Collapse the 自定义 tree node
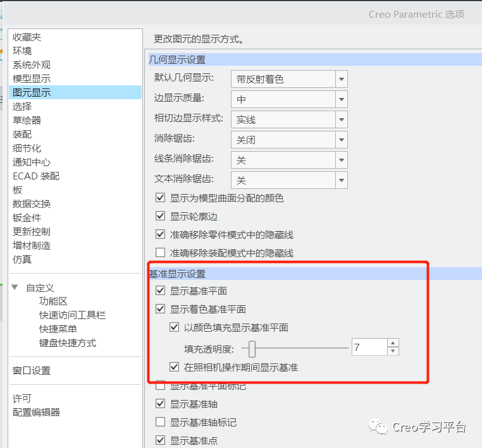The width and height of the screenshot is (482, 448). [15, 287]
